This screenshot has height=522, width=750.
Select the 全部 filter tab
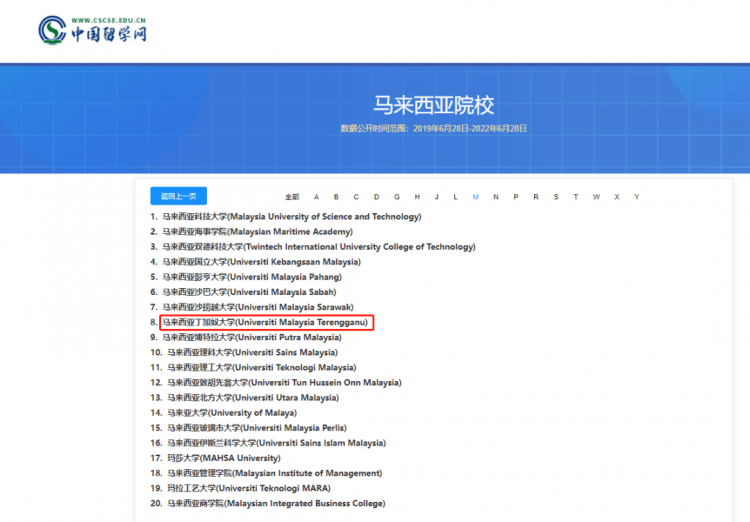[292, 197]
